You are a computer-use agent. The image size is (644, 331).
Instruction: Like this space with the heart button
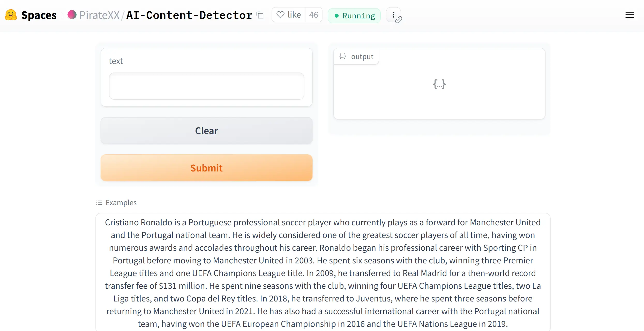click(288, 15)
